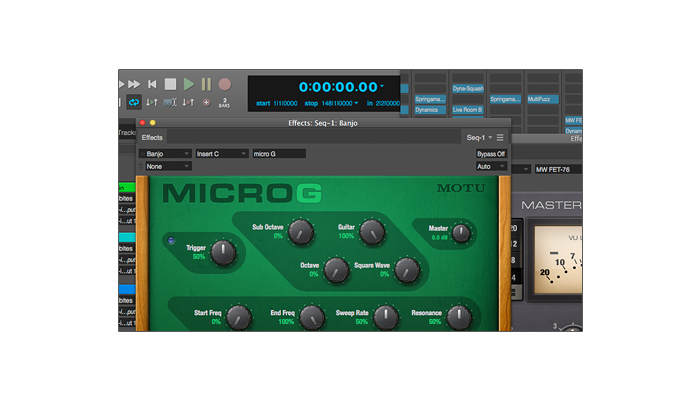Click the 2 Bars countoff button
700x400 pixels.
pos(225,103)
